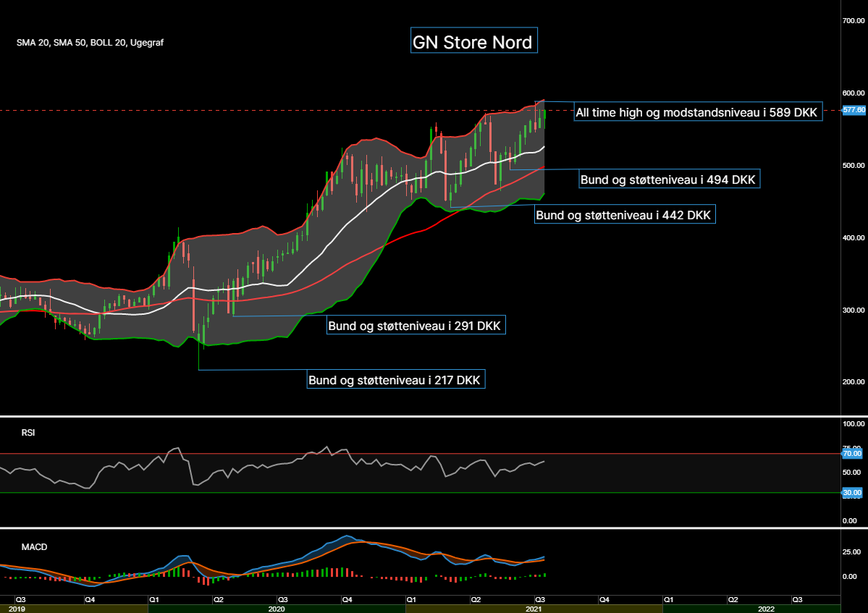Select the 494 DKK støtteniveau annotation

669,179
